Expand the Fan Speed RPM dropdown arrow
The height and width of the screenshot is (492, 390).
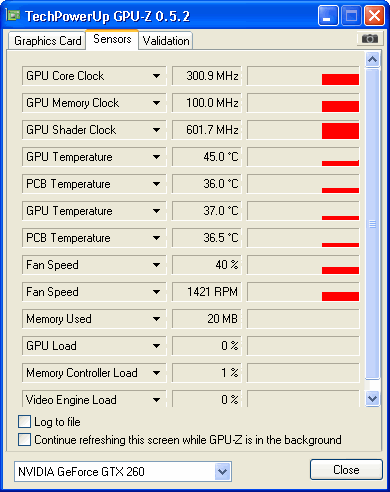(x=156, y=292)
